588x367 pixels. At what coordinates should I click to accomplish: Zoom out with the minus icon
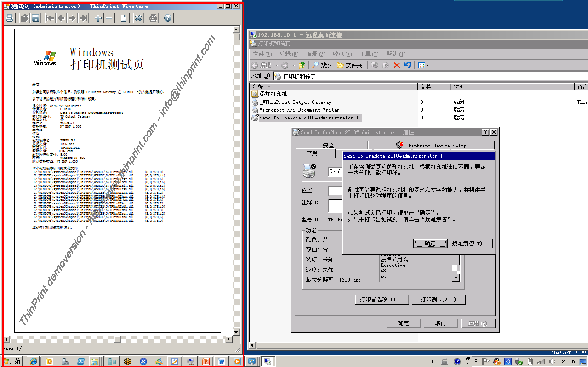[109, 18]
